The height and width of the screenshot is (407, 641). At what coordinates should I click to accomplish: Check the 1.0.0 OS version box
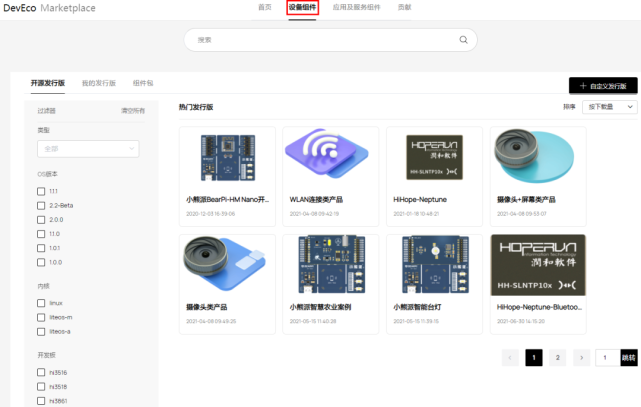pos(41,262)
